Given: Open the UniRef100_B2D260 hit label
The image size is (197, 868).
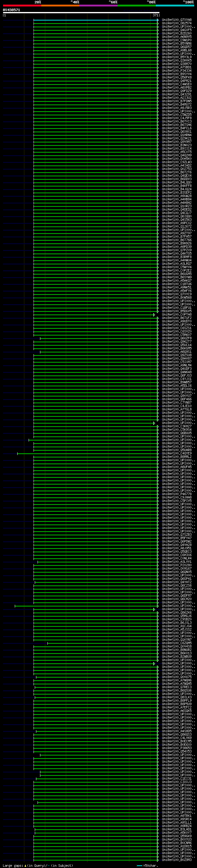Looking at the screenshot, I should click(177, 33).
